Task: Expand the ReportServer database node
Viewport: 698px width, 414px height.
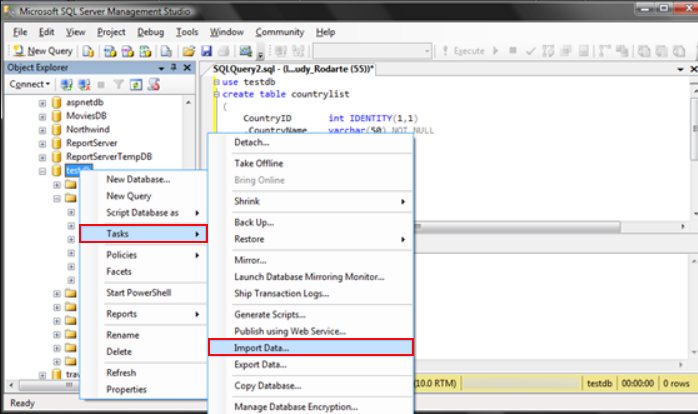Action: (42, 144)
